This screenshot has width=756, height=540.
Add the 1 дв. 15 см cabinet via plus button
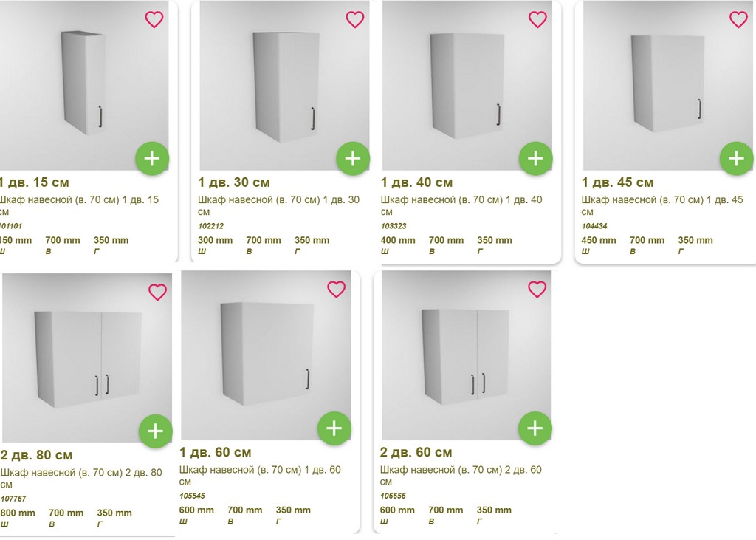[152, 158]
